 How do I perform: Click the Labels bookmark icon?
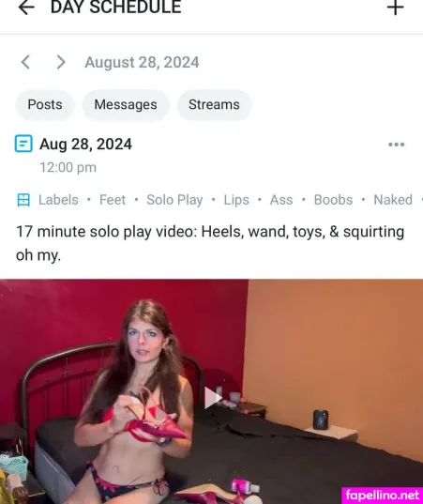[23, 200]
